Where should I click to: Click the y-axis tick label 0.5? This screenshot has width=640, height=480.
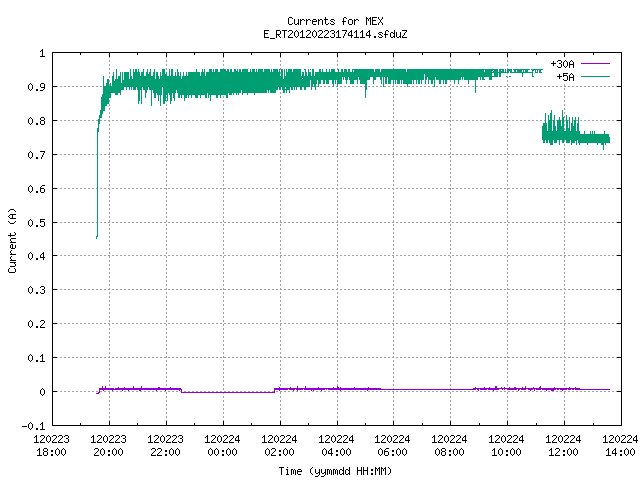tap(36, 223)
